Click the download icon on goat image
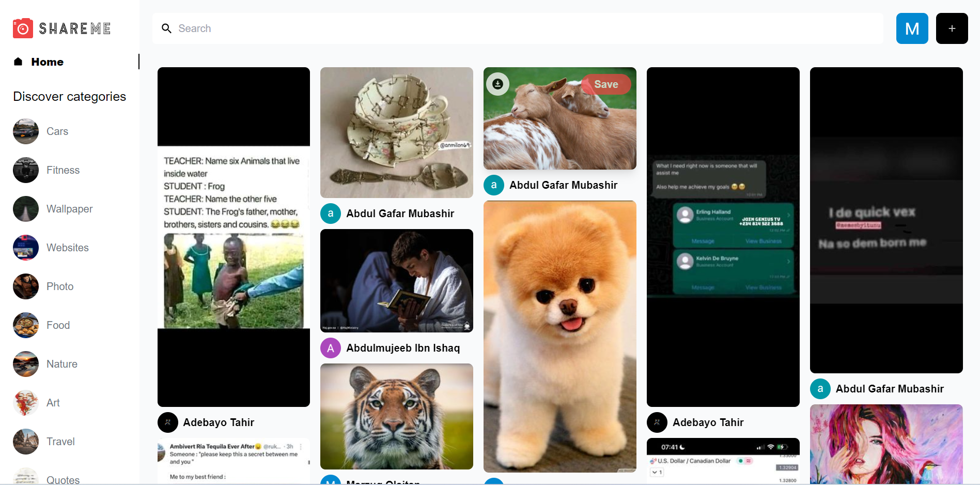 coord(497,84)
